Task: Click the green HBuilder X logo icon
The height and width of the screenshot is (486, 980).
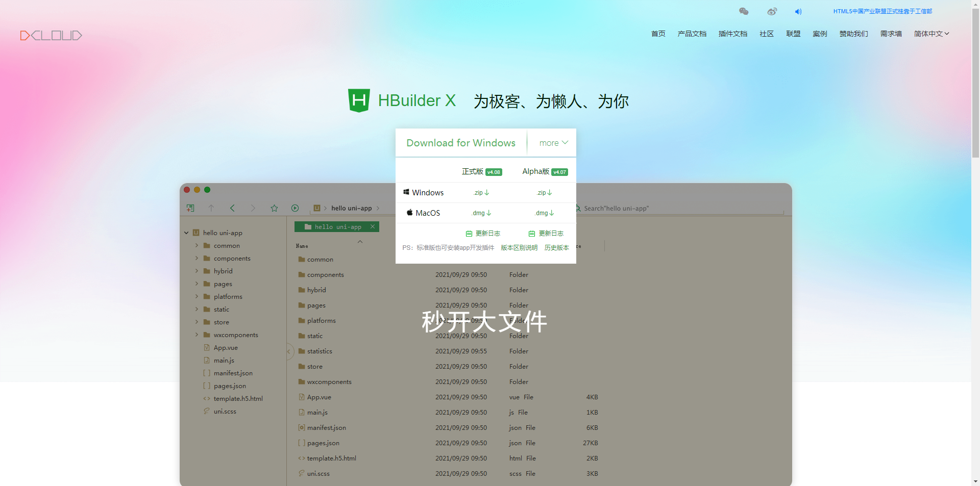Action: click(359, 100)
